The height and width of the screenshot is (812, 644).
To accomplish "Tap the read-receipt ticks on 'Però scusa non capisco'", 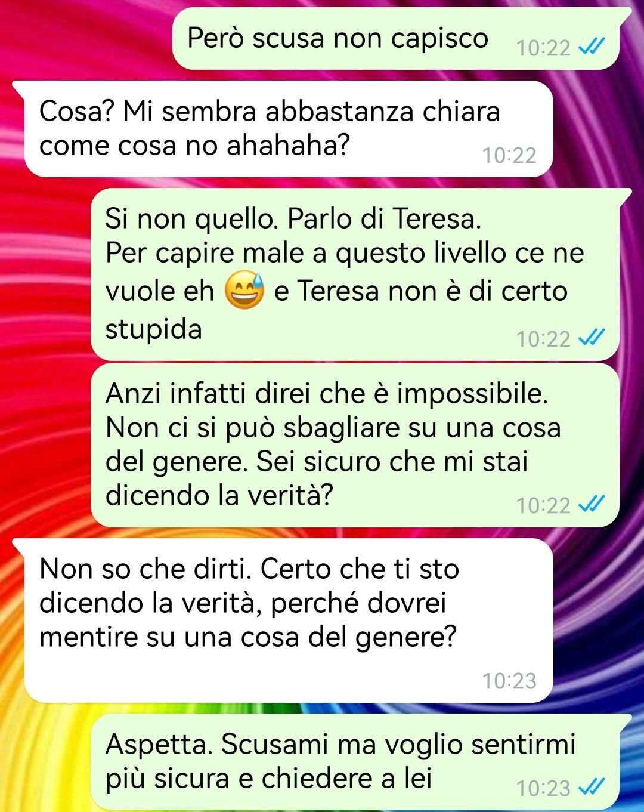I will coord(592,46).
